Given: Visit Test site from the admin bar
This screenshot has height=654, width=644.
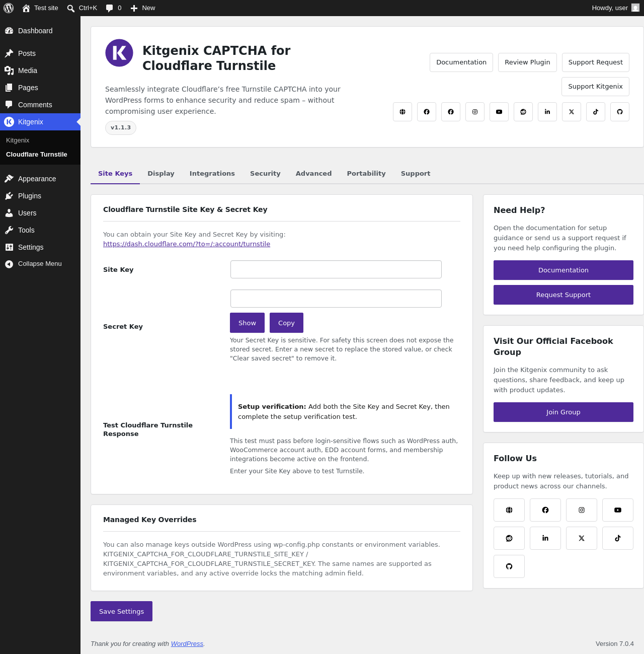Looking at the screenshot, I should point(40,8).
